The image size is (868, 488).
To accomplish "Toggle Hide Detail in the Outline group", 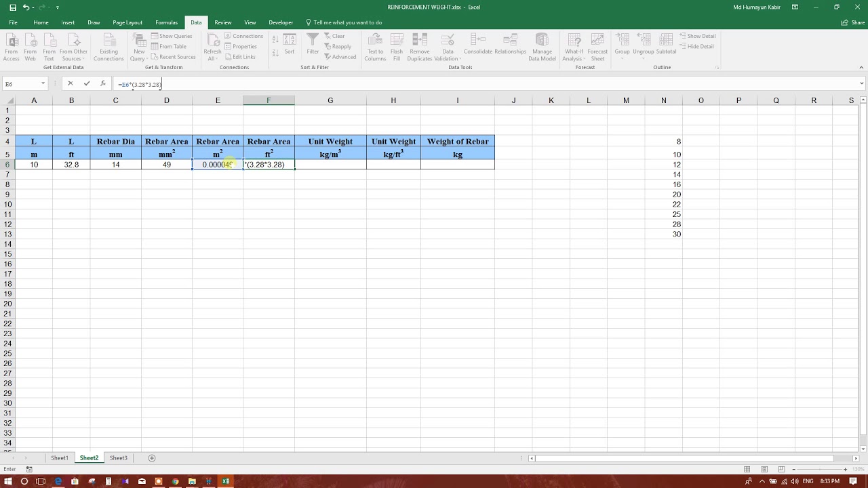I will [x=696, y=45].
